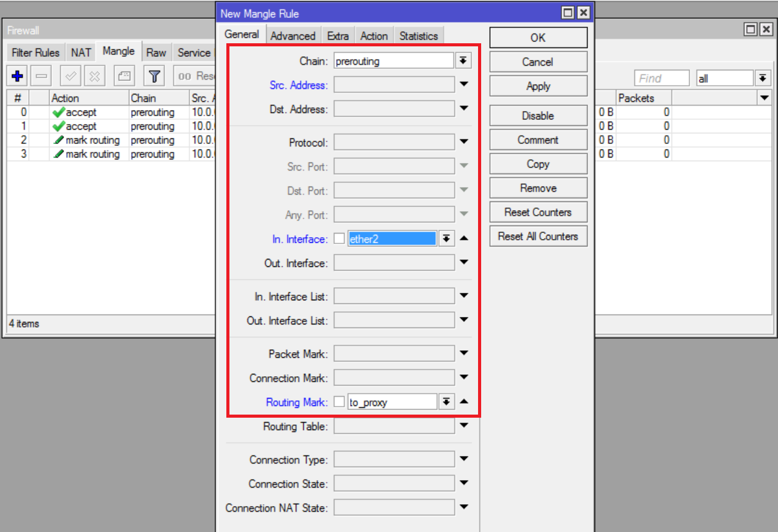Disable rule with the cross toolbar icon
The width and height of the screenshot is (778, 532).
pyautogui.click(x=94, y=77)
